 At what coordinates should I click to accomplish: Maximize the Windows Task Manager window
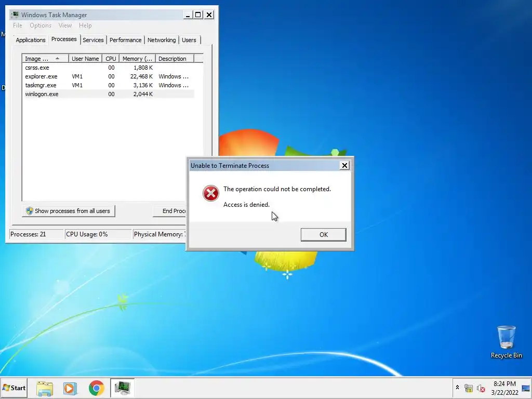point(198,15)
